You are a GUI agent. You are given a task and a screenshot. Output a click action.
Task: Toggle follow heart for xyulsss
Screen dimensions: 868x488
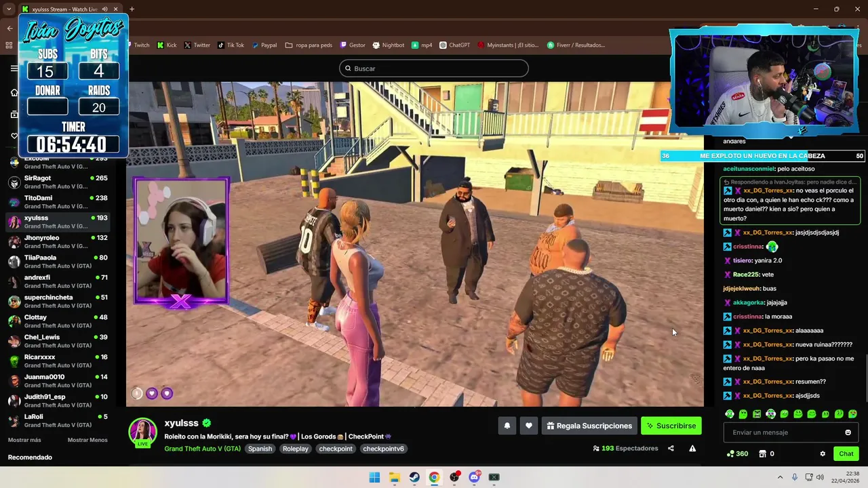529,426
